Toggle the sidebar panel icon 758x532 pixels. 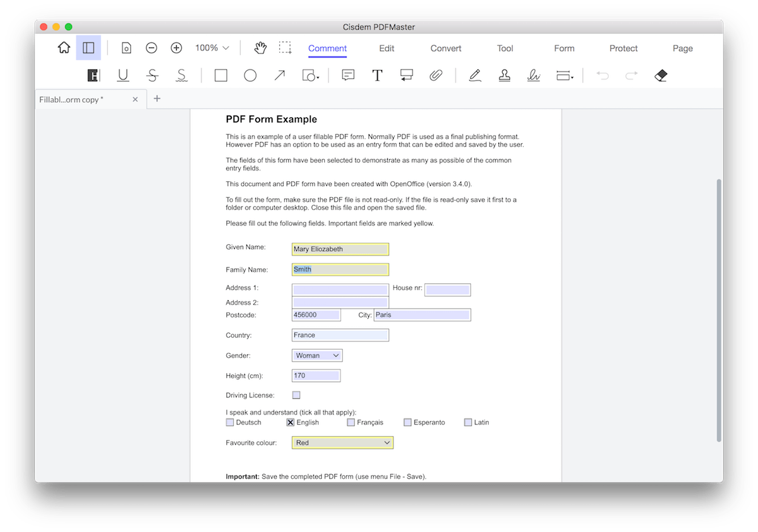click(x=88, y=48)
